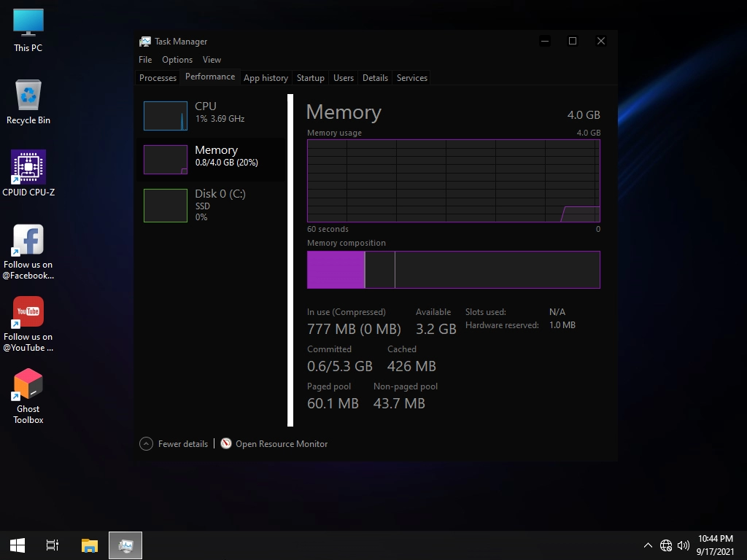Click the Task Manager title bar icon
The width and height of the screenshot is (747, 560).
145,42
